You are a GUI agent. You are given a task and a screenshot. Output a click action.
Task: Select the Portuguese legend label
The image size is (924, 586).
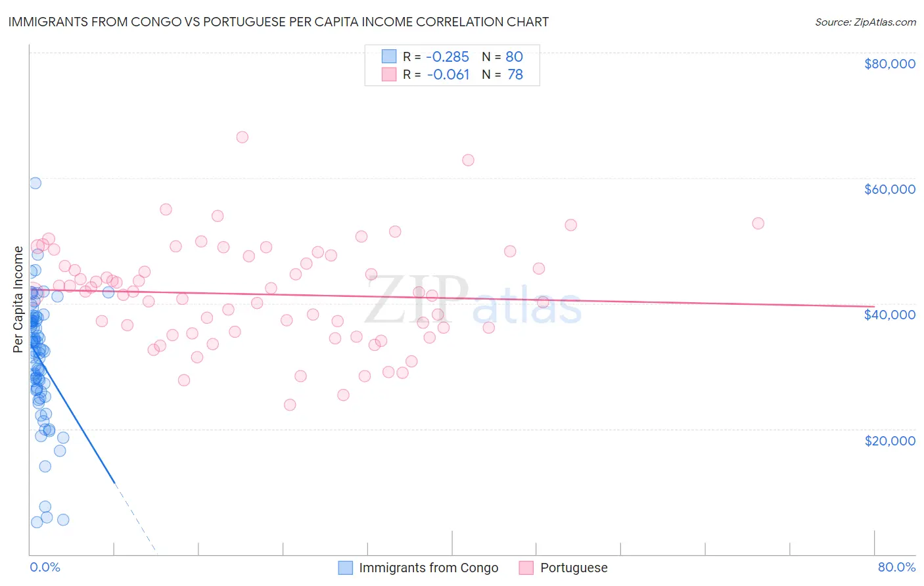pyautogui.click(x=574, y=568)
